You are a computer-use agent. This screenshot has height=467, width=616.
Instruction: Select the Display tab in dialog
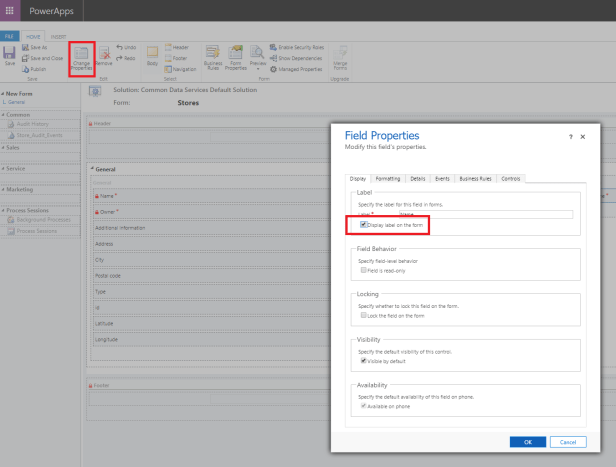coord(358,179)
